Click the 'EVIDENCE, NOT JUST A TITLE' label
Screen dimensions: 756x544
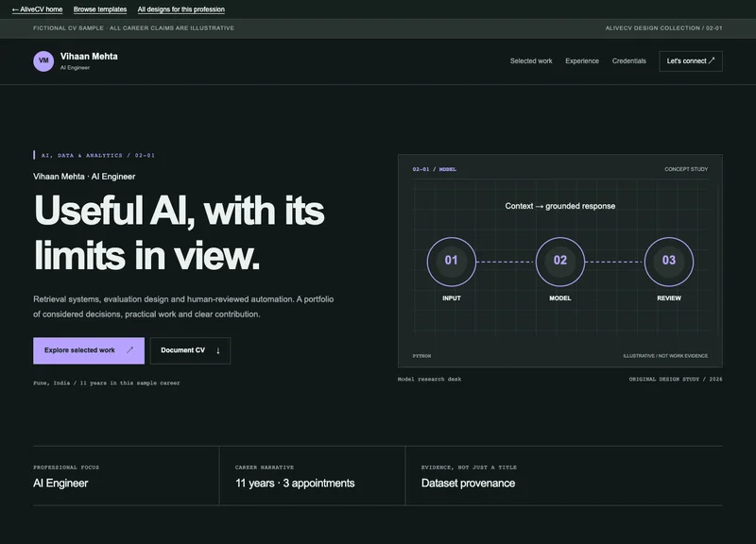(x=469, y=467)
